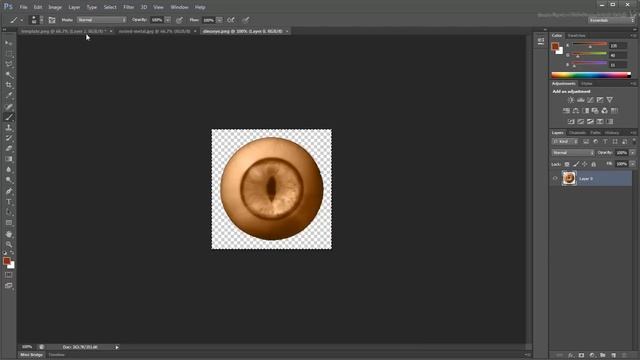Select the Layer 0 thumbnail

(x=569, y=178)
